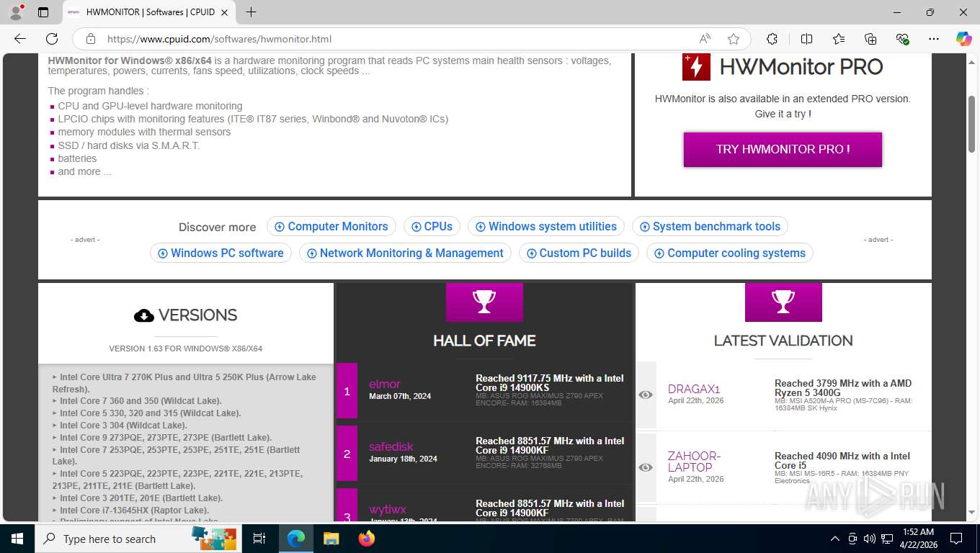Click the Versions cloud download icon
This screenshot has width=980, height=553.
[x=144, y=315]
